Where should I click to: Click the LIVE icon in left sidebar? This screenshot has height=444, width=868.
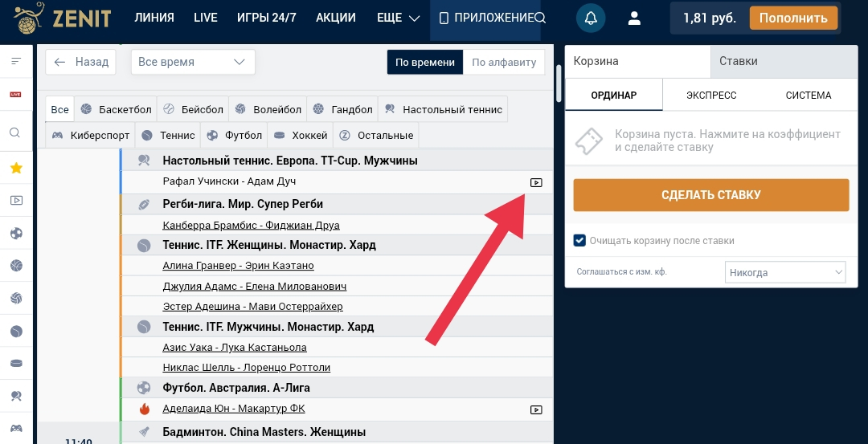point(15,94)
